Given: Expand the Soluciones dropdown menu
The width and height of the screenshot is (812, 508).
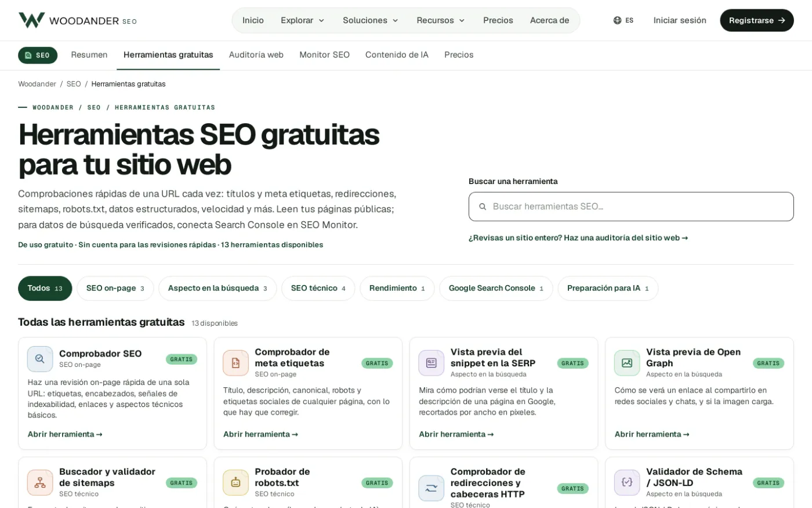Looking at the screenshot, I should point(370,20).
